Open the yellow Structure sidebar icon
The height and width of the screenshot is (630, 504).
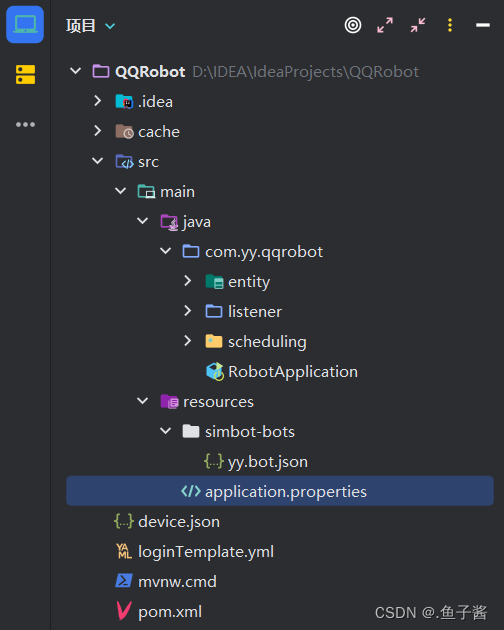pos(25,74)
